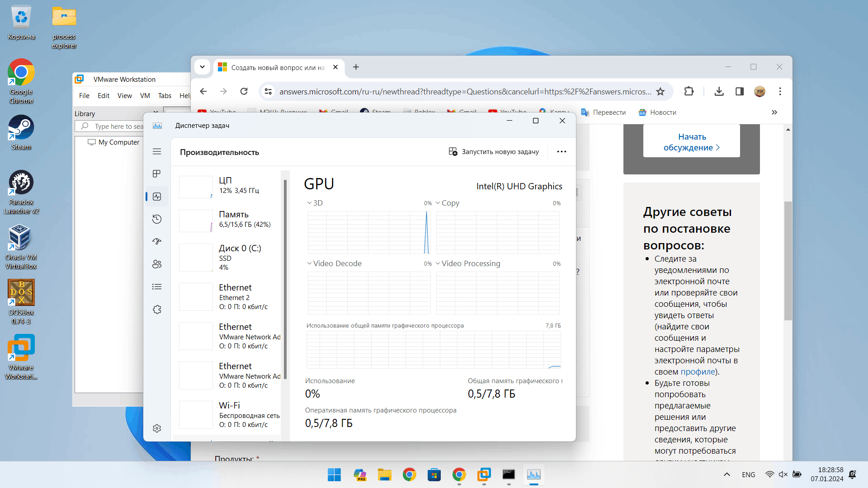Open taskbar clock and date
Image resolution: width=868 pixels, height=488 pixels.
827,474
